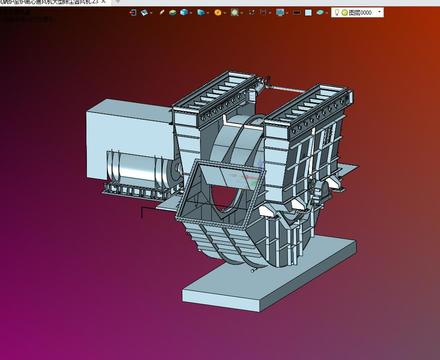Click the teal flat shape icon near layer box
This screenshot has width=440, height=360.
[x=320, y=13]
